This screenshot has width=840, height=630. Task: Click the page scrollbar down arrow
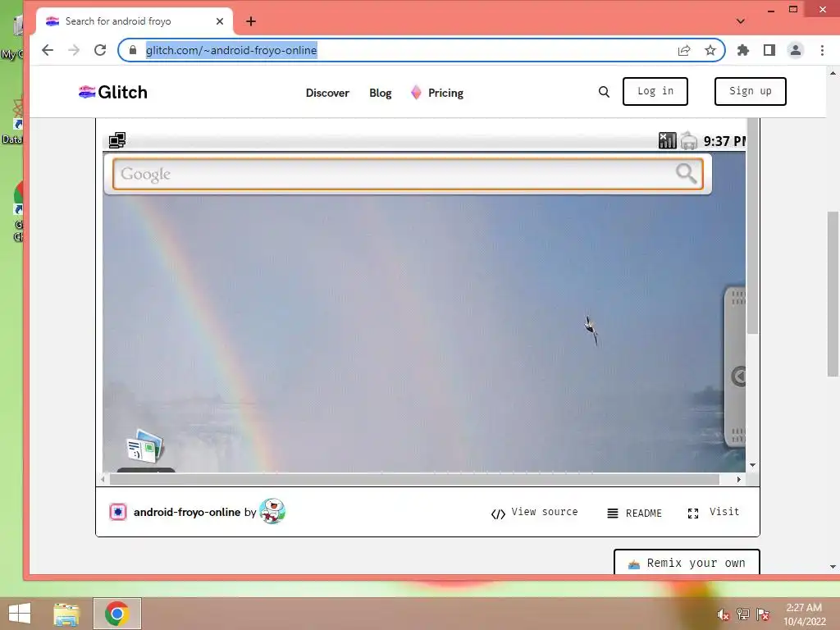pyautogui.click(x=833, y=566)
